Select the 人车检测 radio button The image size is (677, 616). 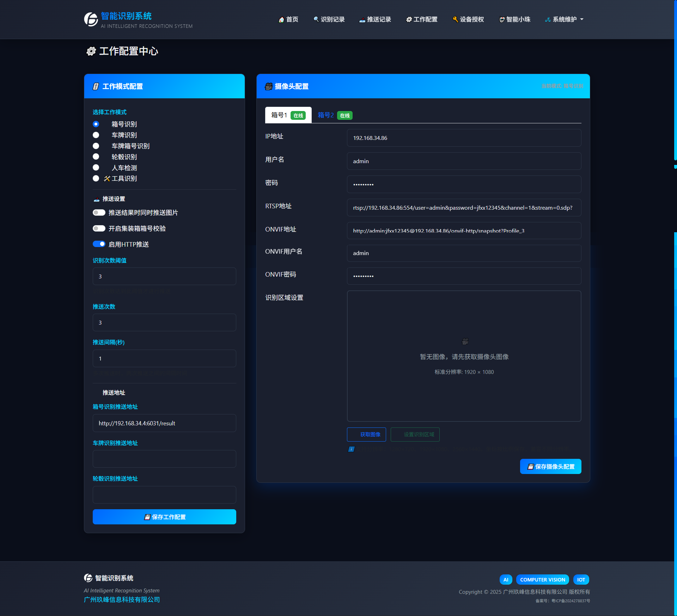[x=96, y=167]
